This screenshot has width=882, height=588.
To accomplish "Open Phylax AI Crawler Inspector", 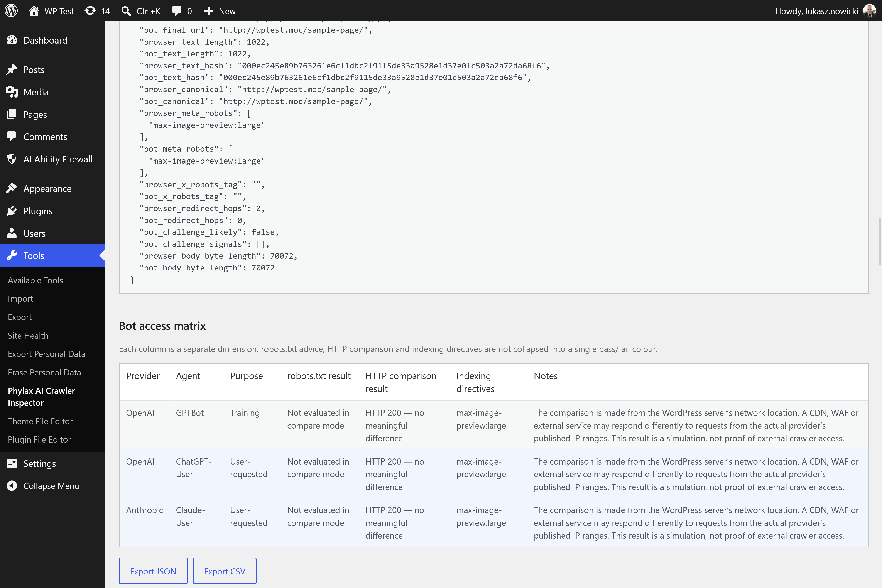I will [x=41, y=396].
